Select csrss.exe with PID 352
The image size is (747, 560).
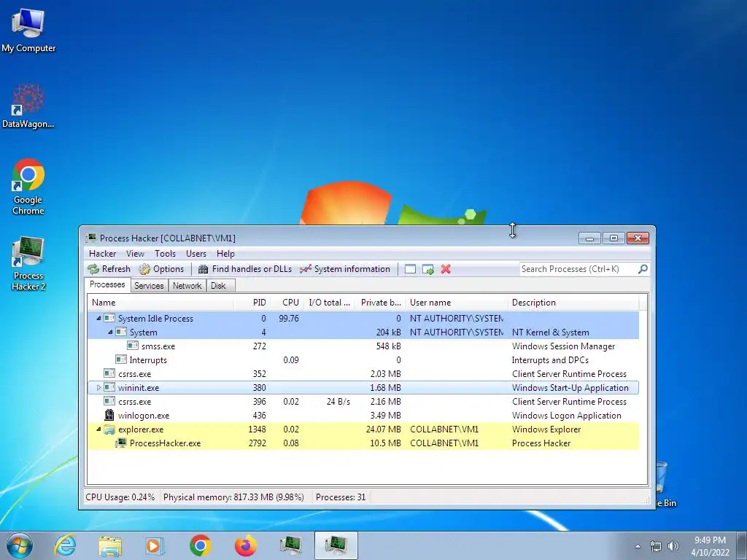363,374
